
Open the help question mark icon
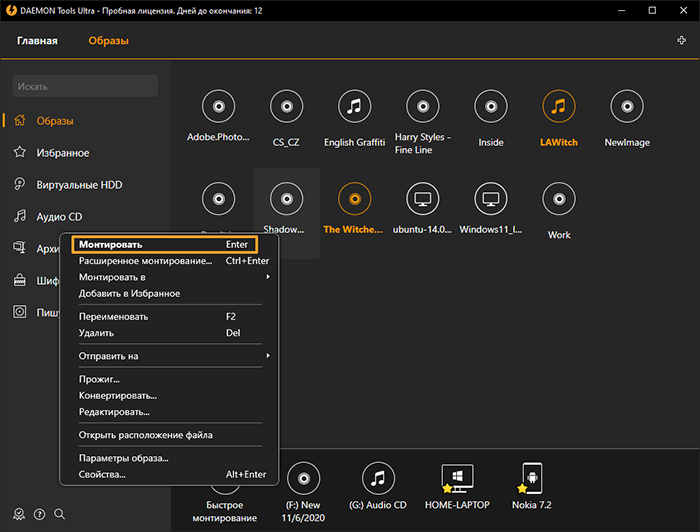pyautogui.click(x=39, y=514)
